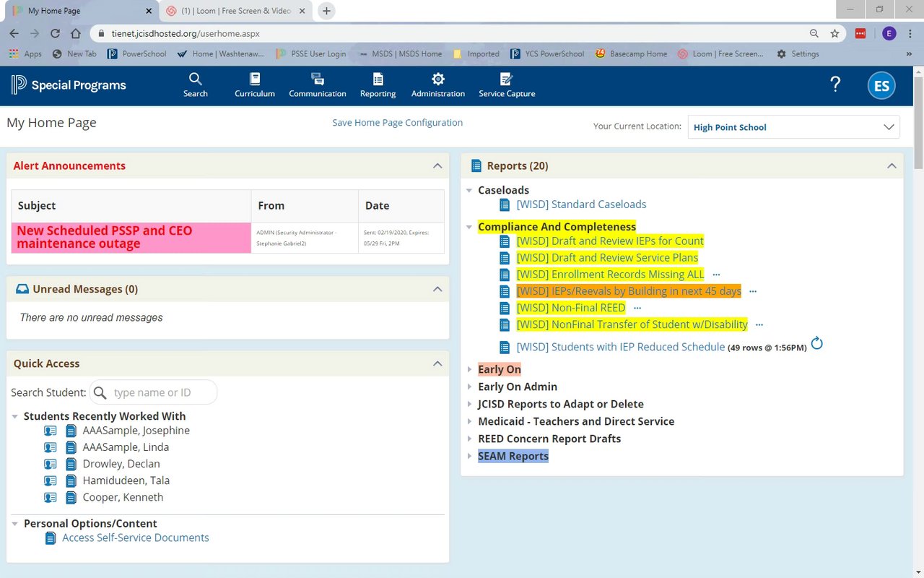Screen dimensions: 924x578
Task: Open the PowerSchool bookmark
Action: coord(137,53)
